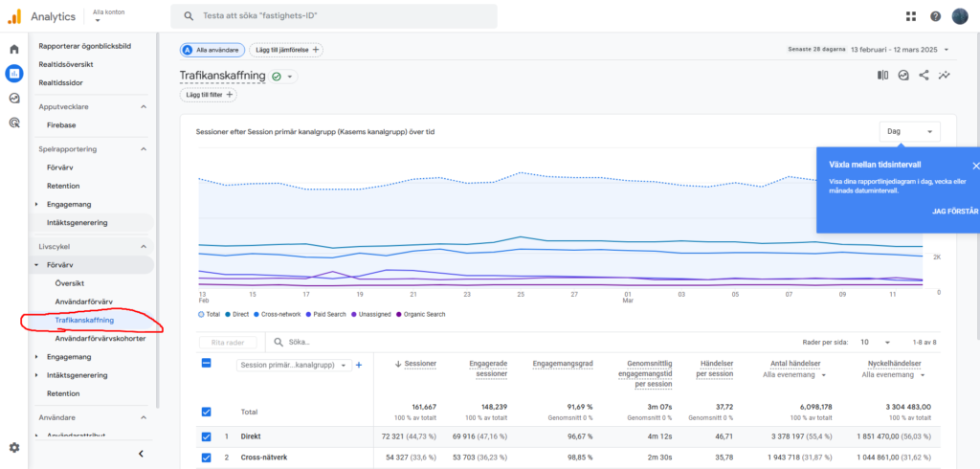Screen dimensions: 980x469
Task: Click the Share this report icon
Action: pyautogui.click(x=924, y=75)
